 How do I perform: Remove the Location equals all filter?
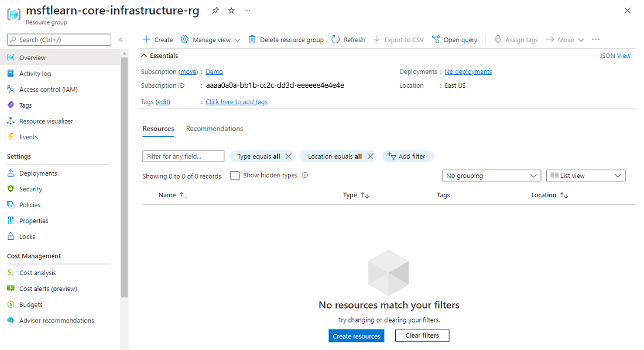coord(371,156)
